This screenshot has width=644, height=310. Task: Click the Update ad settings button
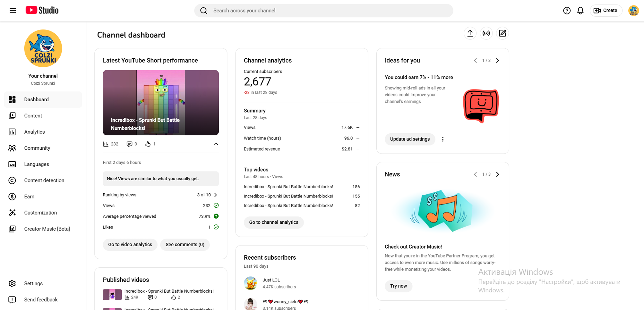point(409,139)
